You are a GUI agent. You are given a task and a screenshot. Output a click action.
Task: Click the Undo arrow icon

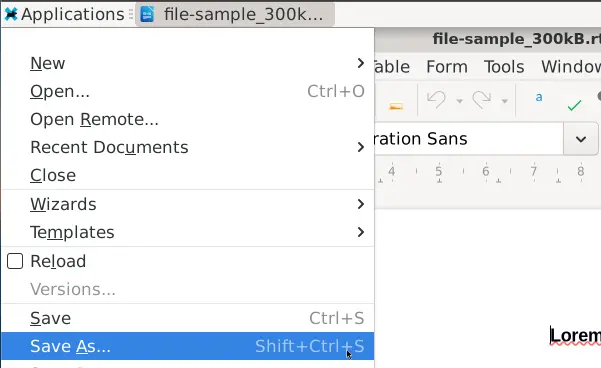pos(436,100)
